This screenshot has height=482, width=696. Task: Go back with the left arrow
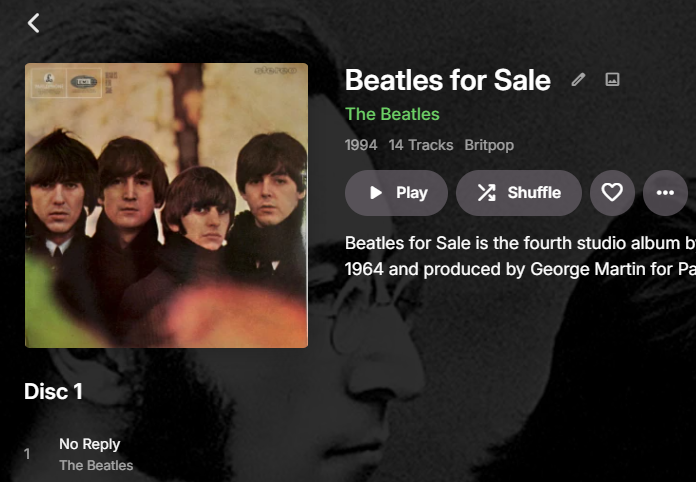(x=34, y=22)
